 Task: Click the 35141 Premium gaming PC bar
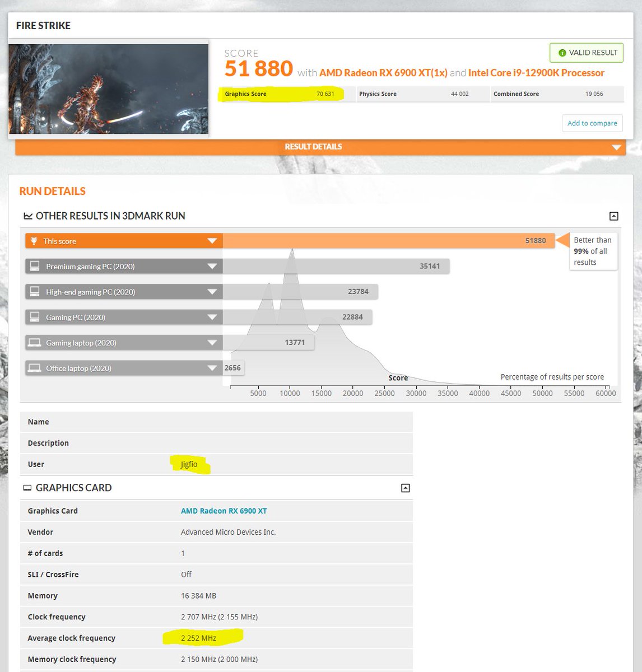(336, 266)
